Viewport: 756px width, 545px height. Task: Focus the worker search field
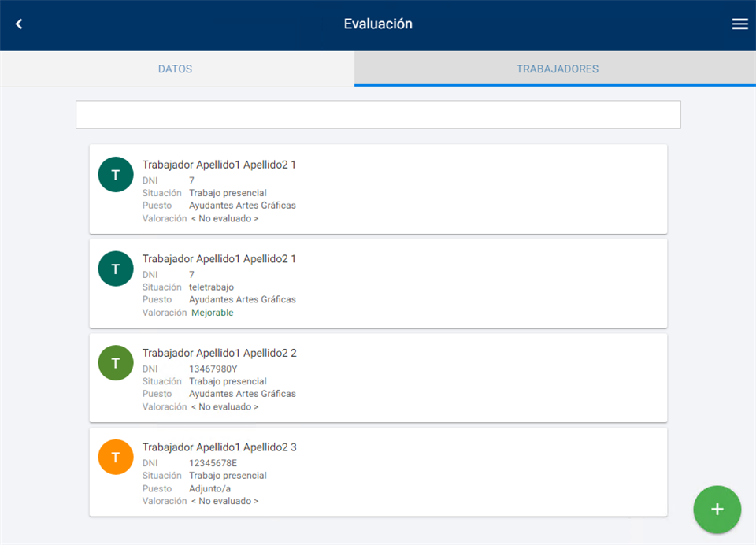click(x=378, y=115)
